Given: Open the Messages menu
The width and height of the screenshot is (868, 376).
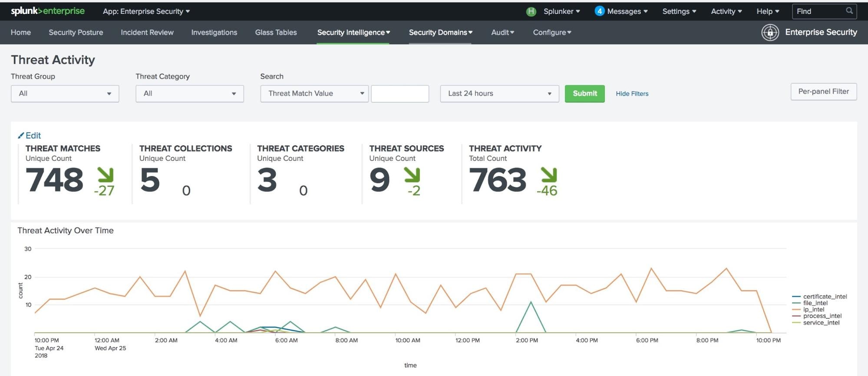Looking at the screenshot, I should [627, 11].
